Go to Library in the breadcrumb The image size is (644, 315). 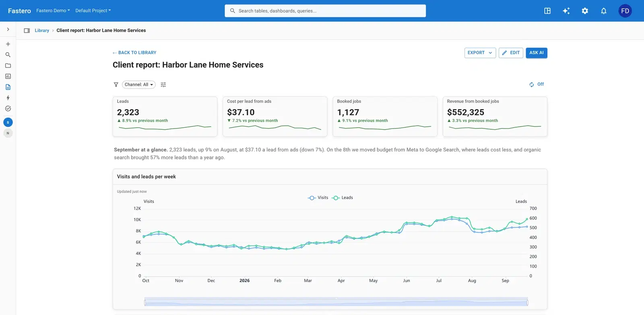click(42, 31)
